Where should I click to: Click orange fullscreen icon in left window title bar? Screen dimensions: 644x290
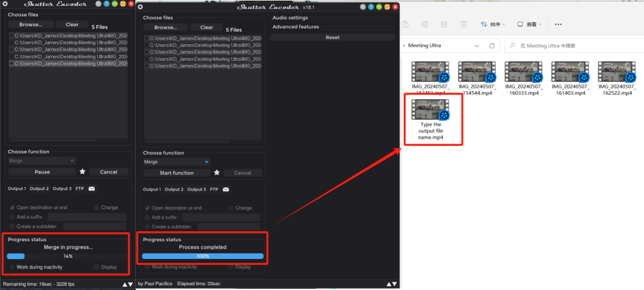(123, 4)
